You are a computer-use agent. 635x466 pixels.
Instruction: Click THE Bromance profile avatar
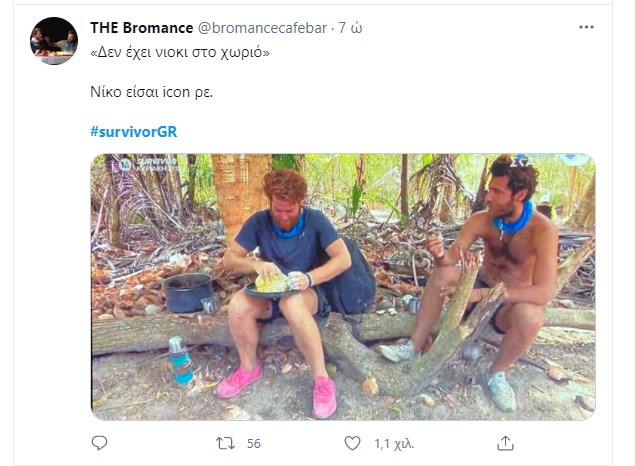pos(53,40)
